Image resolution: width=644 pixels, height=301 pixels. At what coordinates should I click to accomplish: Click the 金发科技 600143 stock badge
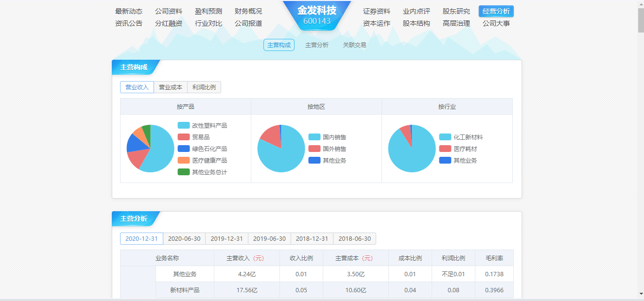317,16
